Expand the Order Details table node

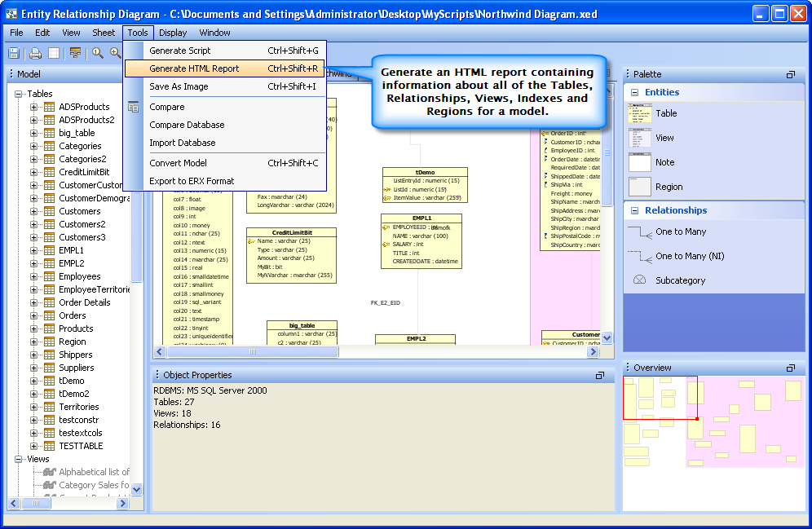[x=33, y=302]
